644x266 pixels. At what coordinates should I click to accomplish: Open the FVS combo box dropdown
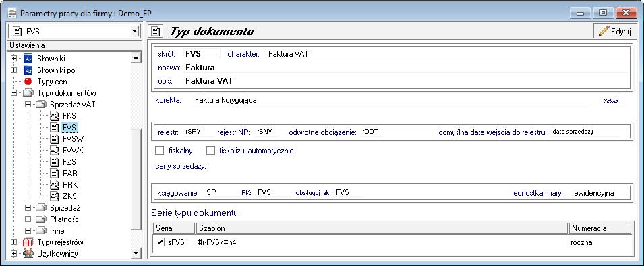(134, 31)
